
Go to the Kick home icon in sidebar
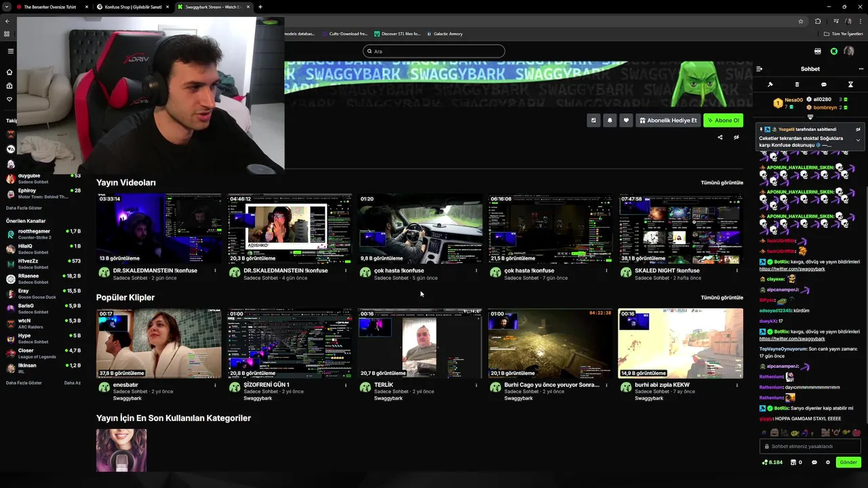coord(9,72)
